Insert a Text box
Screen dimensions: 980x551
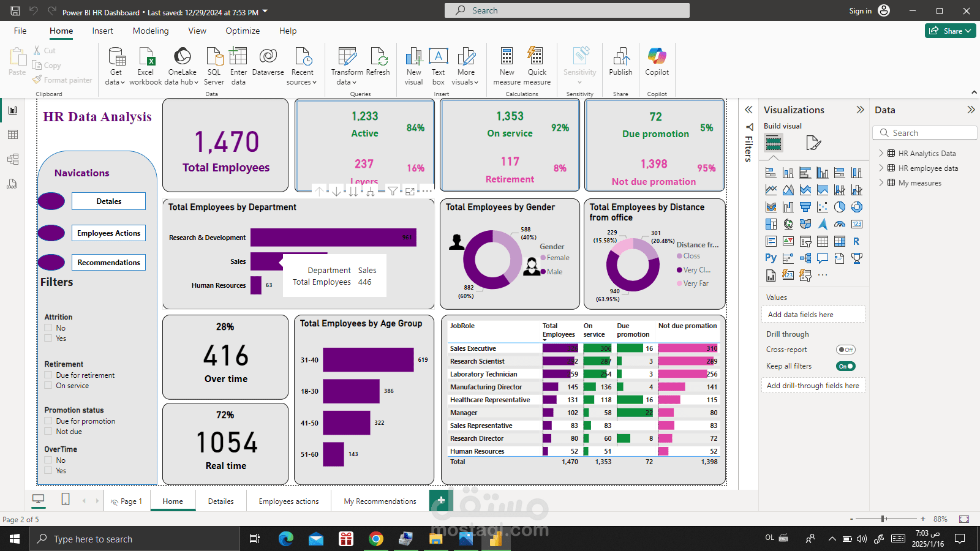[x=439, y=66]
